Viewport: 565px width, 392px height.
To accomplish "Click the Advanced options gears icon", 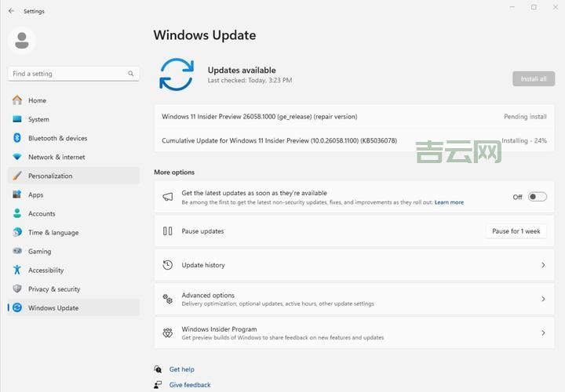I will 168,299.
